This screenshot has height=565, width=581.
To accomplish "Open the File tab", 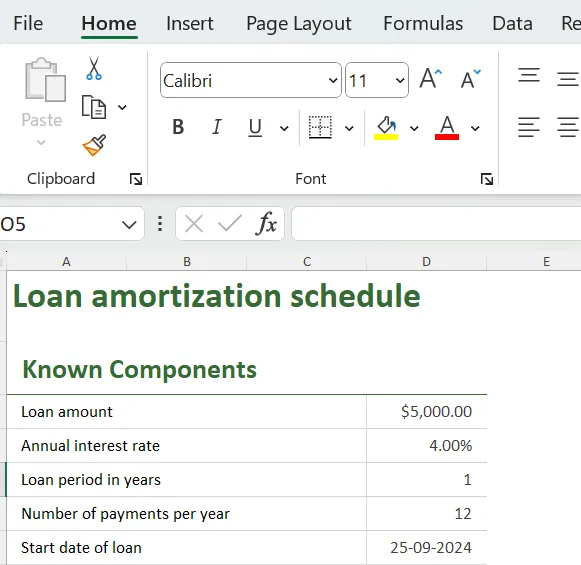I will click(x=28, y=23).
